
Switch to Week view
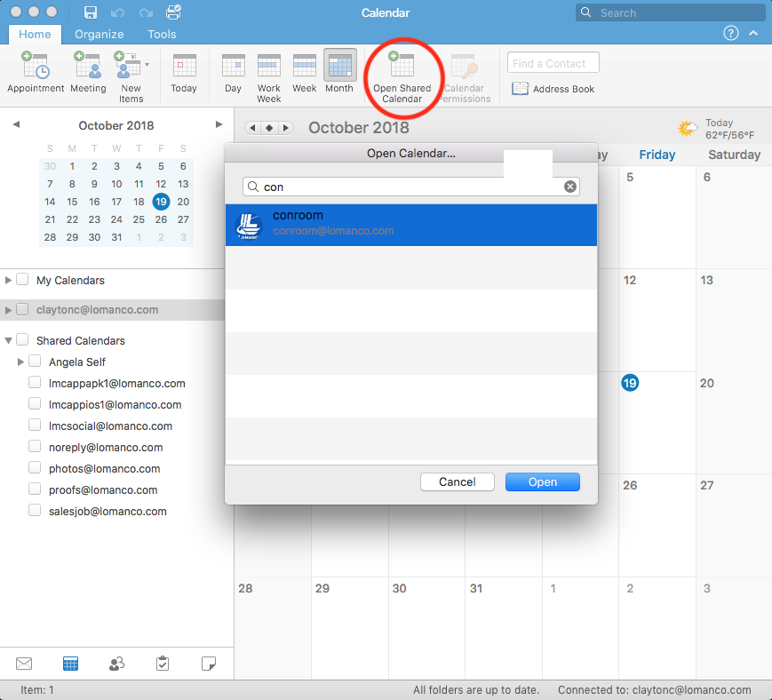pos(305,72)
